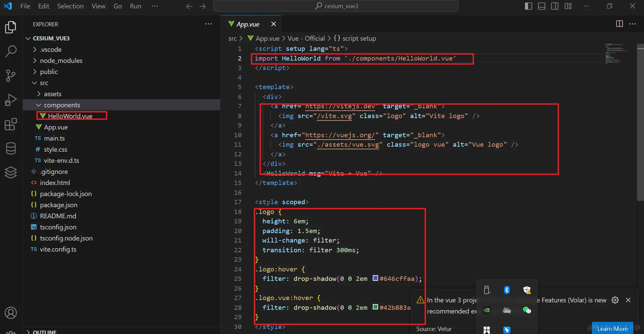Open color picker for #646cffaa swatch
644x334 pixels.
tap(375, 279)
